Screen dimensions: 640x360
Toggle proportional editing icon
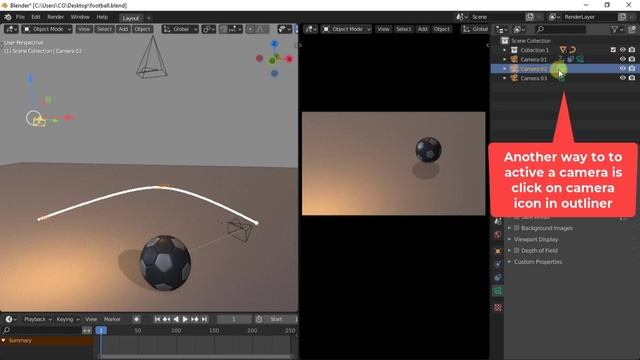pyautogui.click(x=250, y=29)
